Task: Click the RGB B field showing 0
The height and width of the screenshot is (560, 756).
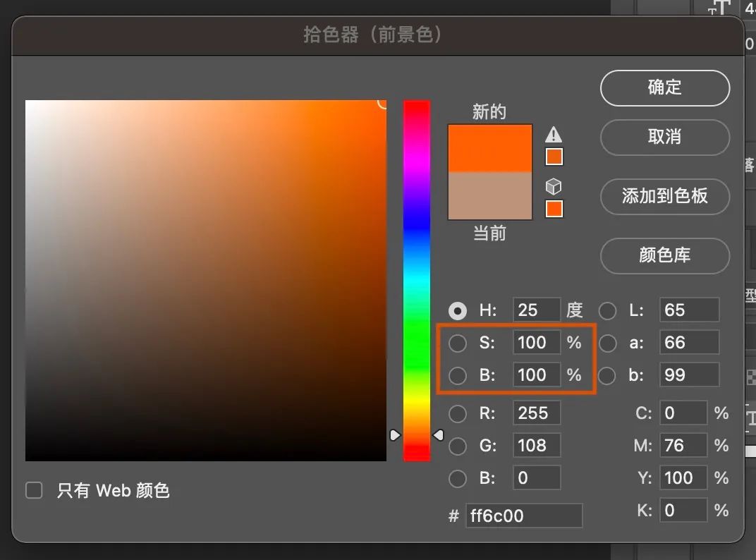Action: click(x=537, y=477)
